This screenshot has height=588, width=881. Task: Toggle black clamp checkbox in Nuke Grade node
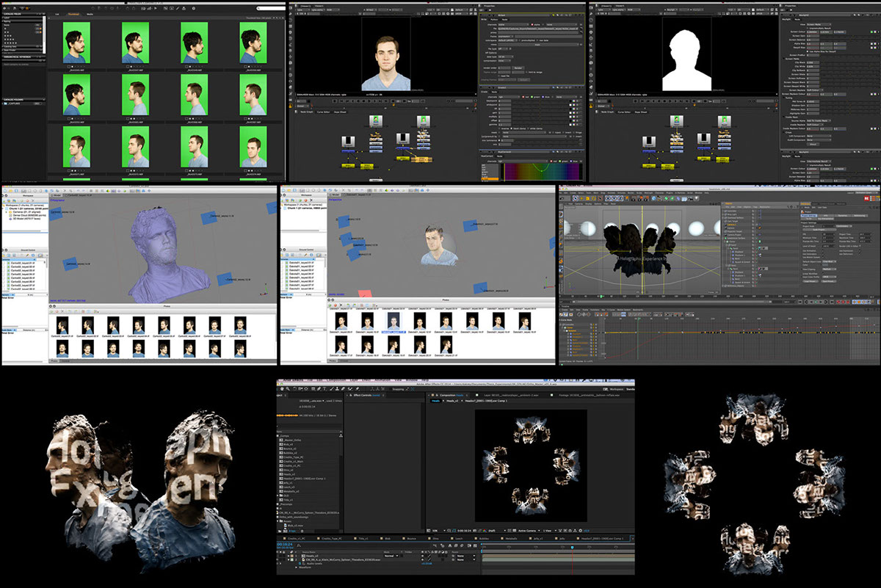point(512,128)
